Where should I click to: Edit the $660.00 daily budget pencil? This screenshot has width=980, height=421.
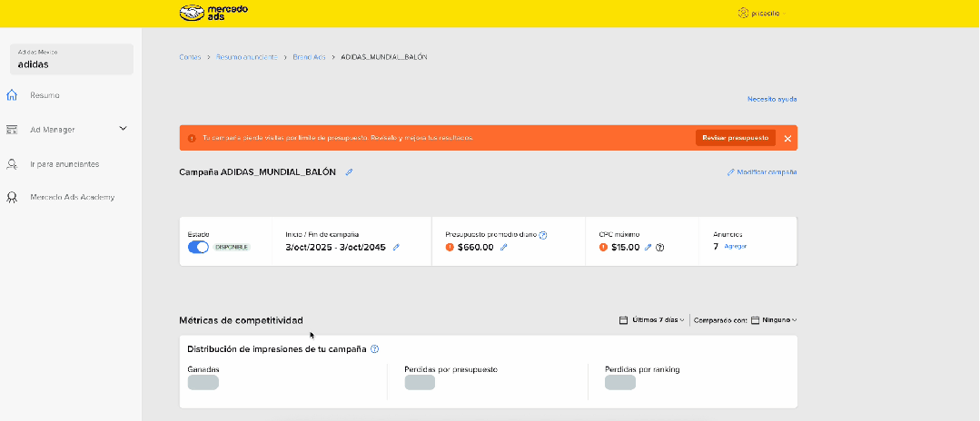tap(504, 248)
